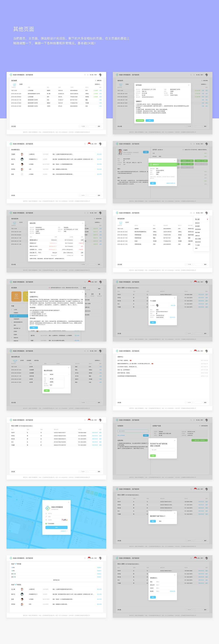
Task: Click avatar picture inside 个人信息 dialog
Action: click(x=157, y=306)
